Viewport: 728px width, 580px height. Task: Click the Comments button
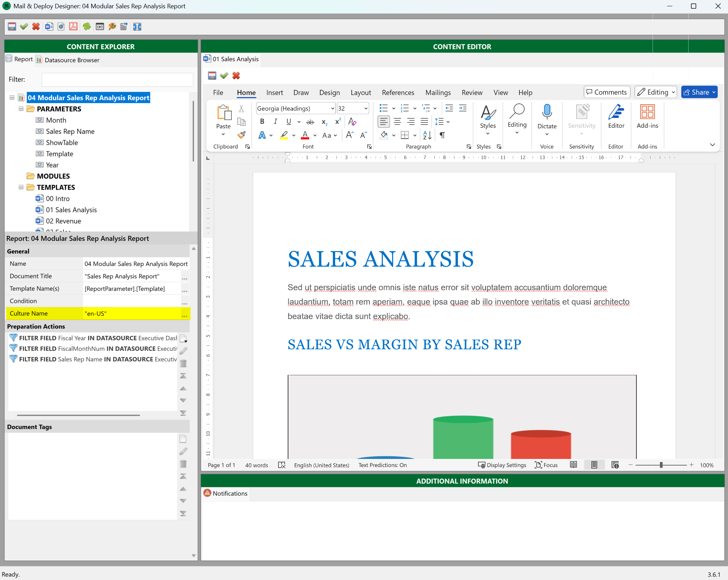607,92
